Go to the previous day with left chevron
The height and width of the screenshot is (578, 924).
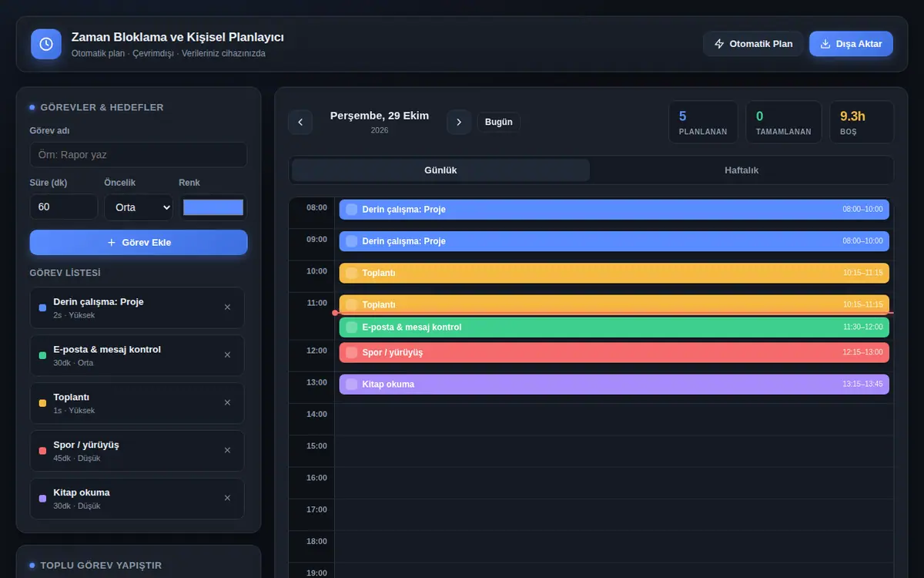tap(300, 122)
